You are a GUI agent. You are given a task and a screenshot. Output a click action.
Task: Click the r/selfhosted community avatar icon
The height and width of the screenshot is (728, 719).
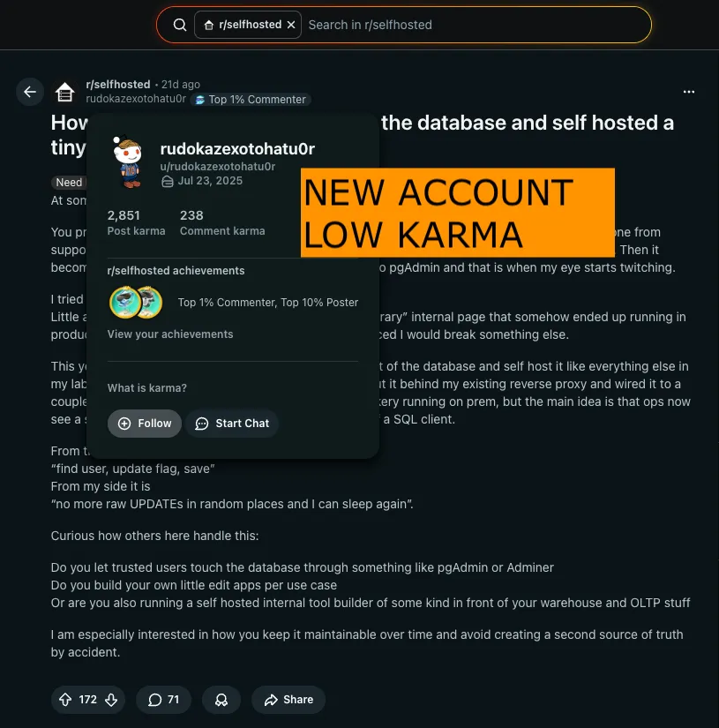point(65,92)
